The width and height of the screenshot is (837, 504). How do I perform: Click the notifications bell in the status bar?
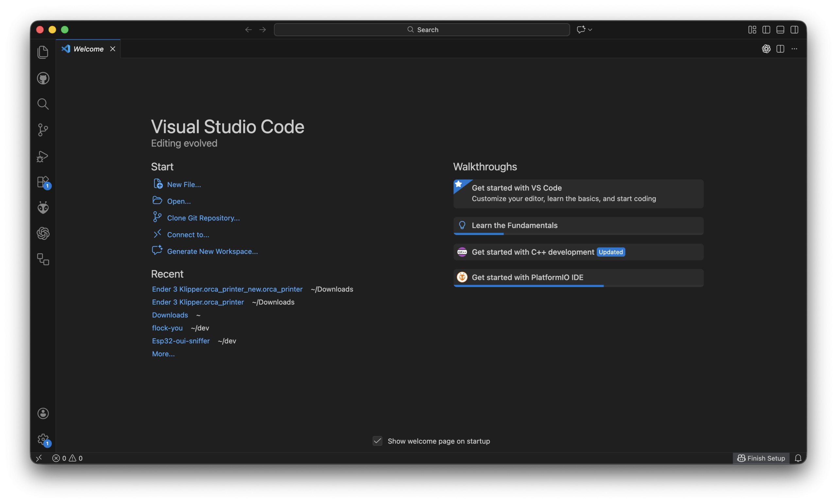click(798, 458)
